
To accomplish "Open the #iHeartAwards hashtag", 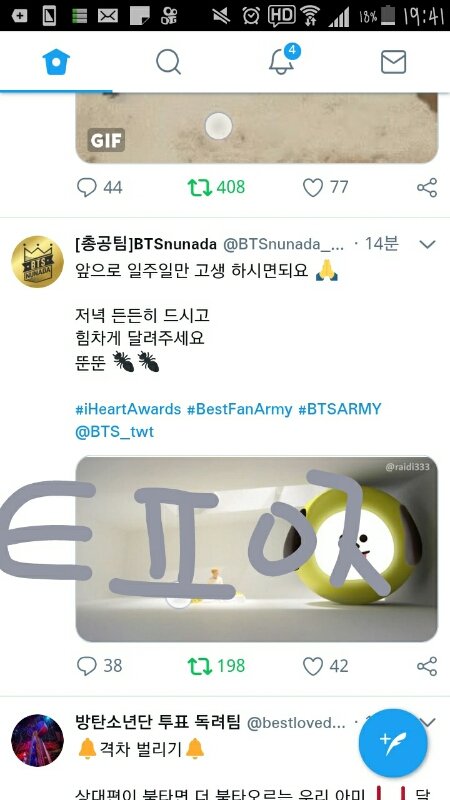I will tap(128, 409).
